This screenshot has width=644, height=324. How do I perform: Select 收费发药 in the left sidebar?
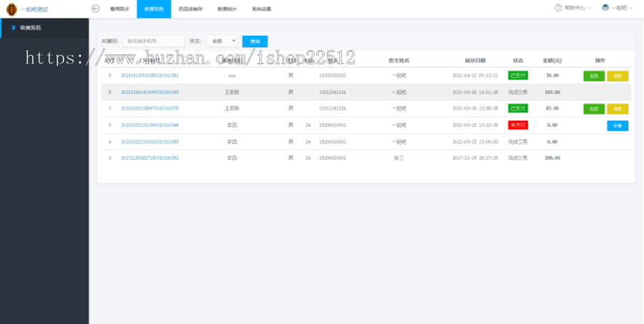[x=30, y=28]
